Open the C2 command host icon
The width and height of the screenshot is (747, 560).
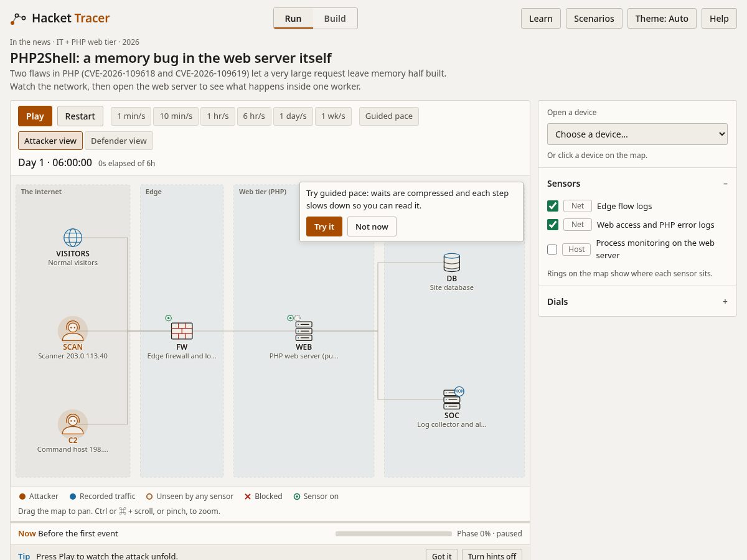(73, 424)
